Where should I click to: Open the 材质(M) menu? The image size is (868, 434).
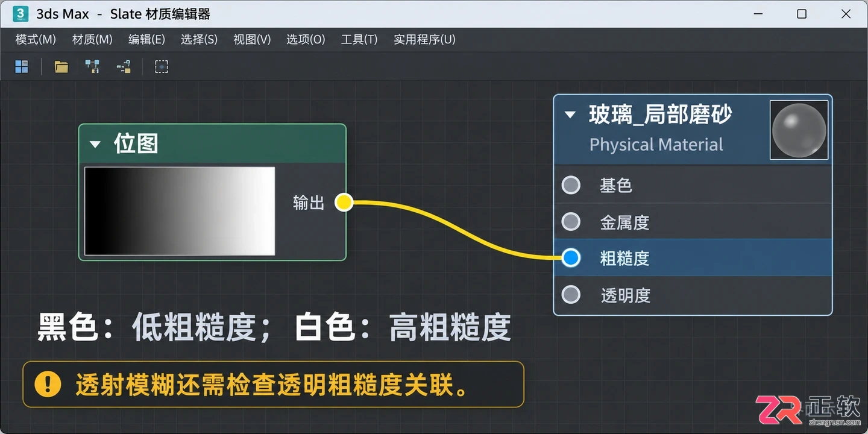tap(92, 40)
